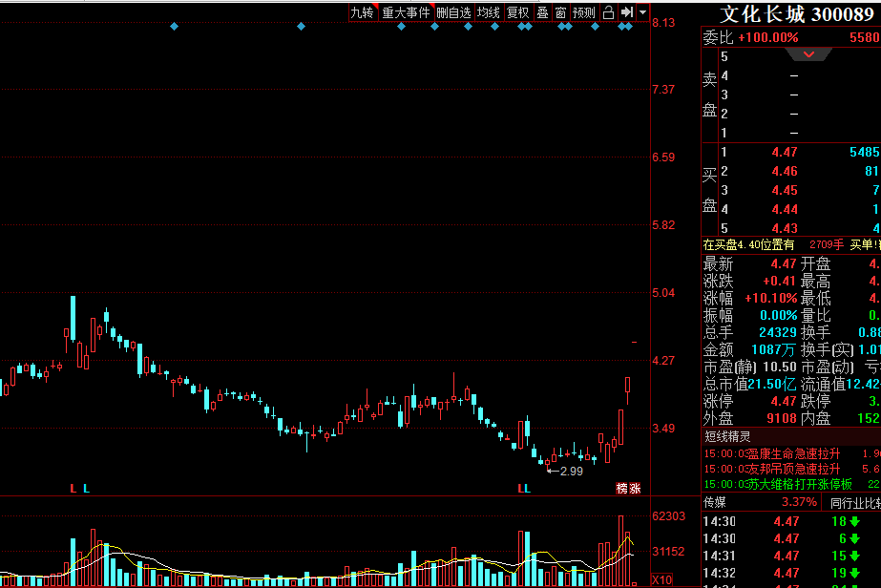Open the 预测 forecast tool
This screenshot has height=588, width=881.
point(583,12)
